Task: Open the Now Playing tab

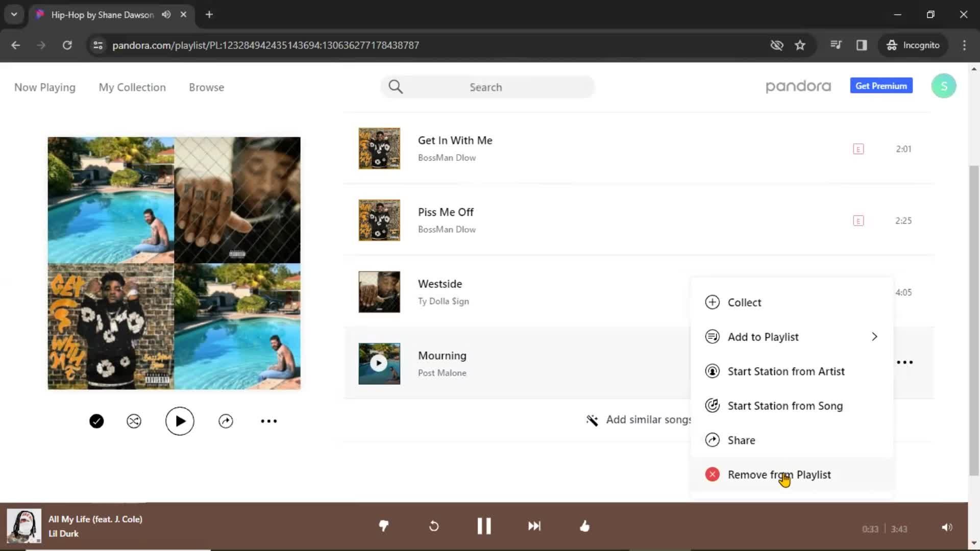Action: 45,87
